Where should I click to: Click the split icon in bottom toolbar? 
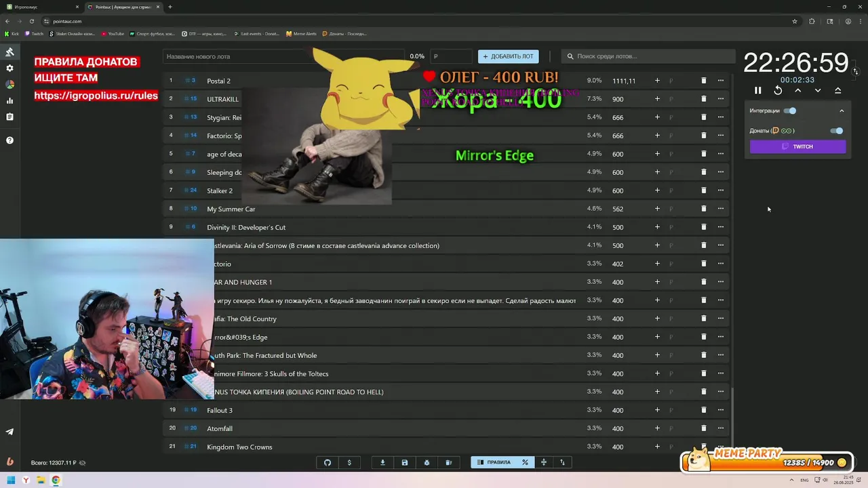pos(543,462)
